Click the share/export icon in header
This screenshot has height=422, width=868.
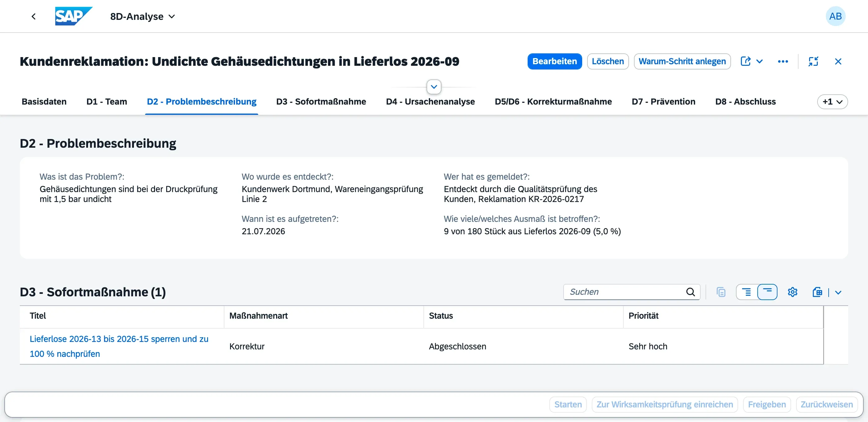point(745,61)
